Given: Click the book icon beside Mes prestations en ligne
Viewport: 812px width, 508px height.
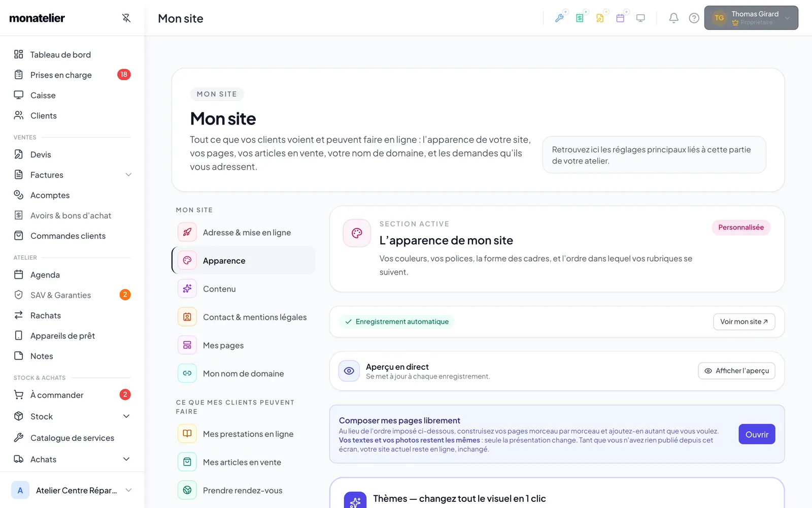Looking at the screenshot, I should point(187,434).
